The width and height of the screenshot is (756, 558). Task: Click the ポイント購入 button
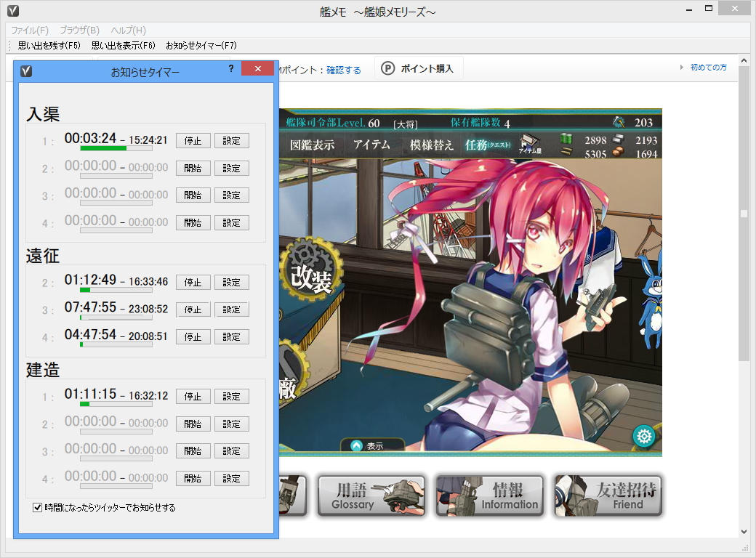click(419, 68)
